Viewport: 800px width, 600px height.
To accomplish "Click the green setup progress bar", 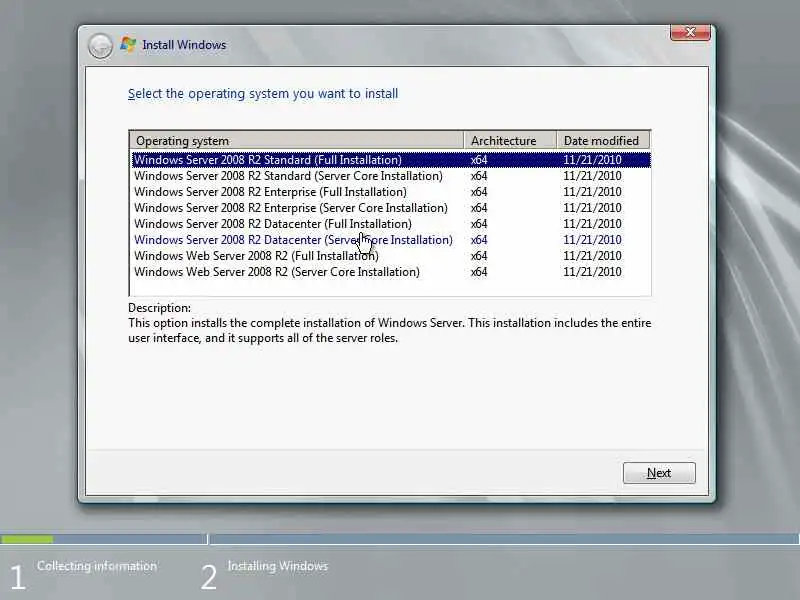I will point(27,539).
